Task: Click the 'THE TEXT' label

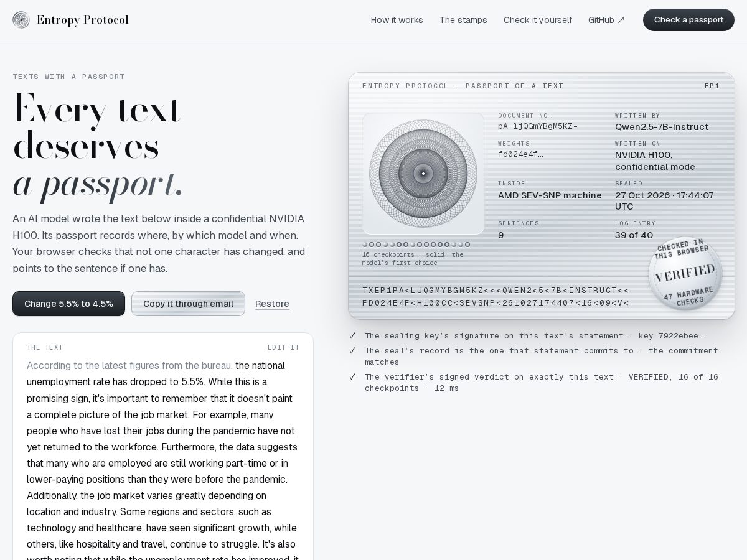Action: tap(45, 347)
